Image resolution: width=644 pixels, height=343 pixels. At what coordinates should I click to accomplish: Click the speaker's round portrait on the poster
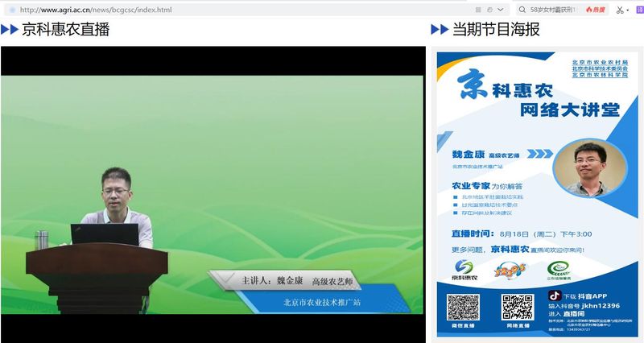(x=590, y=168)
